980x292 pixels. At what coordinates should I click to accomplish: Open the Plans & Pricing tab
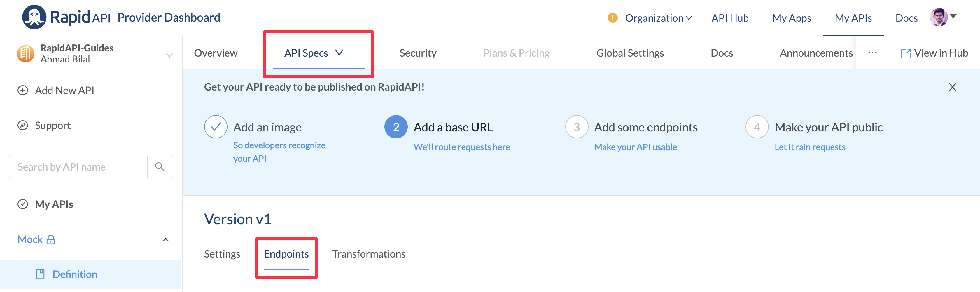pyautogui.click(x=516, y=53)
